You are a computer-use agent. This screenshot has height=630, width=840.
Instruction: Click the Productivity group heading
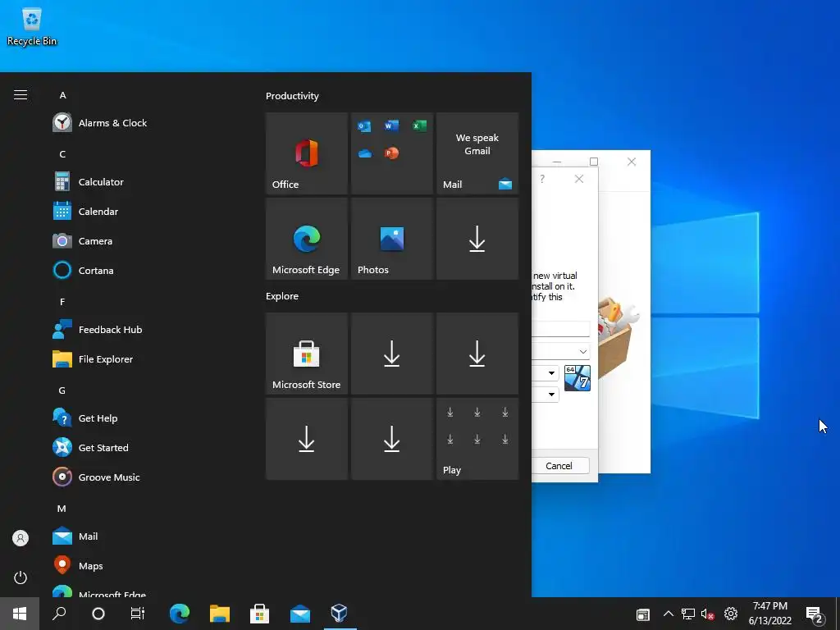[x=292, y=96]
